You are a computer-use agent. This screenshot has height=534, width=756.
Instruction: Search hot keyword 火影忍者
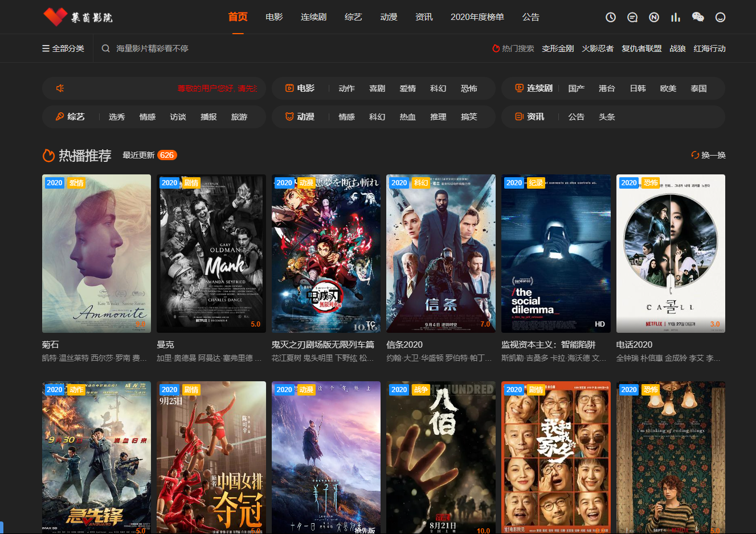pos(598,48)
